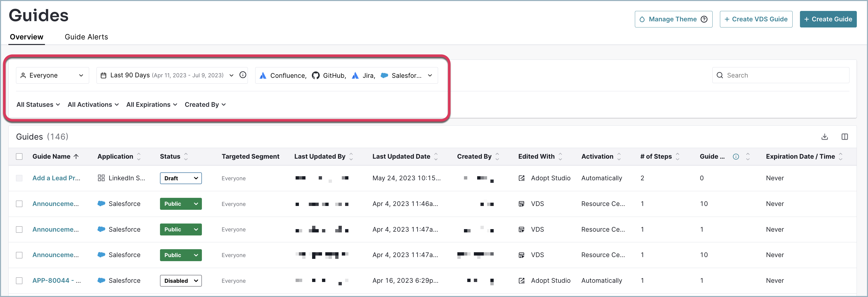Click the "Apr 16, 2023 6:29p..." date cell
868x297 pixels.
(x=405, y=281)
